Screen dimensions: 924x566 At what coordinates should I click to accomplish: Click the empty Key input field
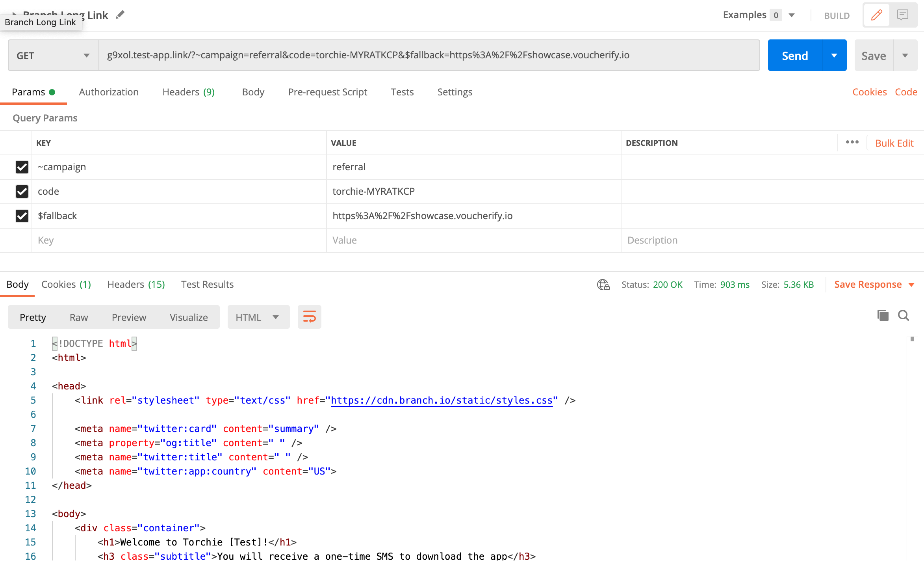[179, 240]
